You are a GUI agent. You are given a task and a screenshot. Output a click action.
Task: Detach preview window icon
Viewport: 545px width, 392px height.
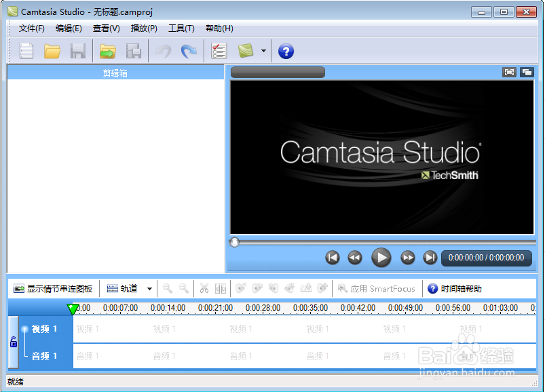coord(527,72)
